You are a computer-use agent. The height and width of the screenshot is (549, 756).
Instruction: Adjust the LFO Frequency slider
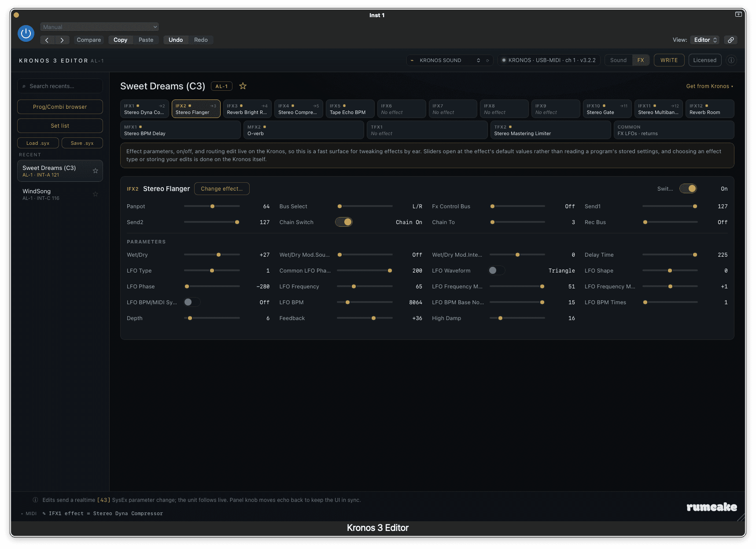tap(365, 286)
